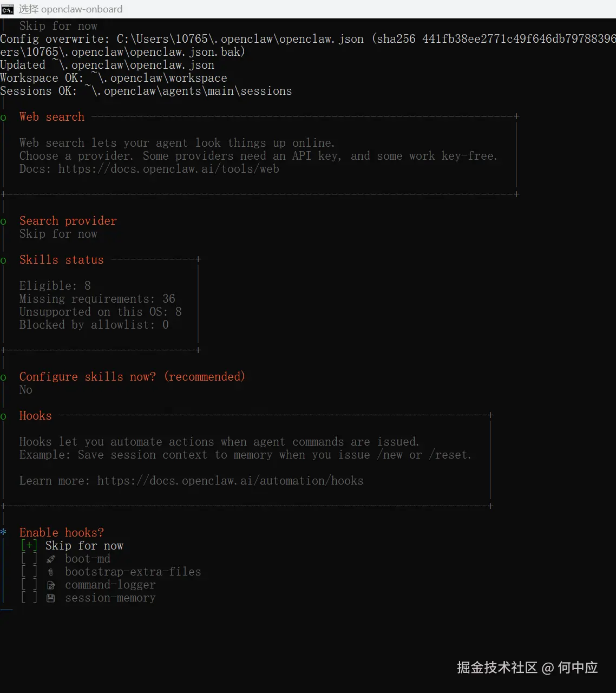Click the cmd icon in the title bar
Screen dimensions: 616x693
(7, 9)
